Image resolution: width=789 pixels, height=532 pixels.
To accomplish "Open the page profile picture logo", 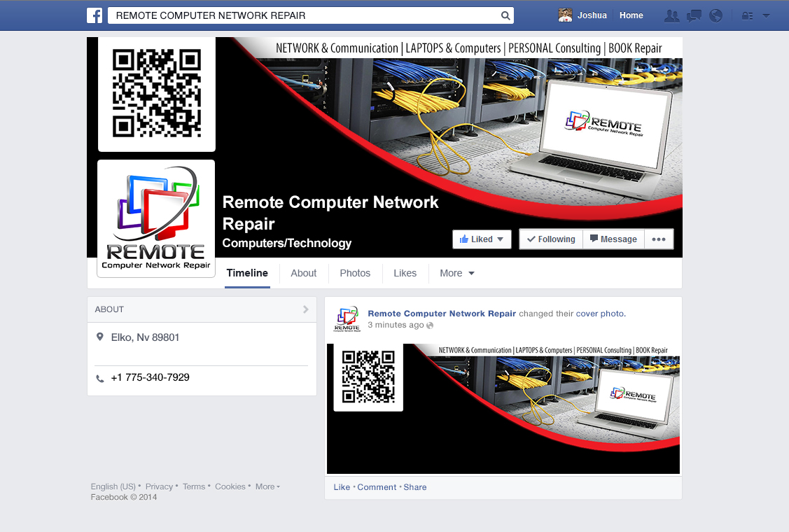I will 156,218.
